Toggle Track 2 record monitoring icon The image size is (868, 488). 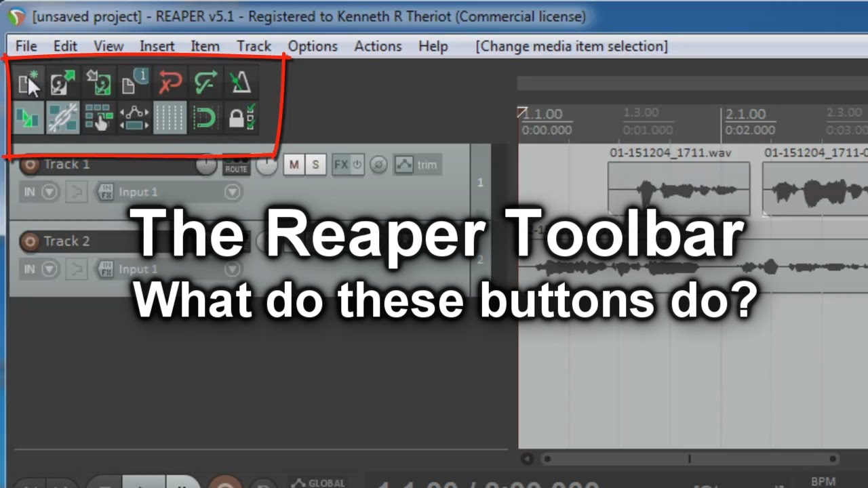click(x=77, y=269)
